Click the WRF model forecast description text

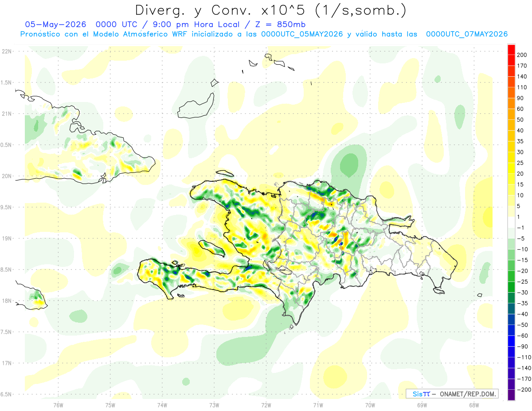[263, 34]
